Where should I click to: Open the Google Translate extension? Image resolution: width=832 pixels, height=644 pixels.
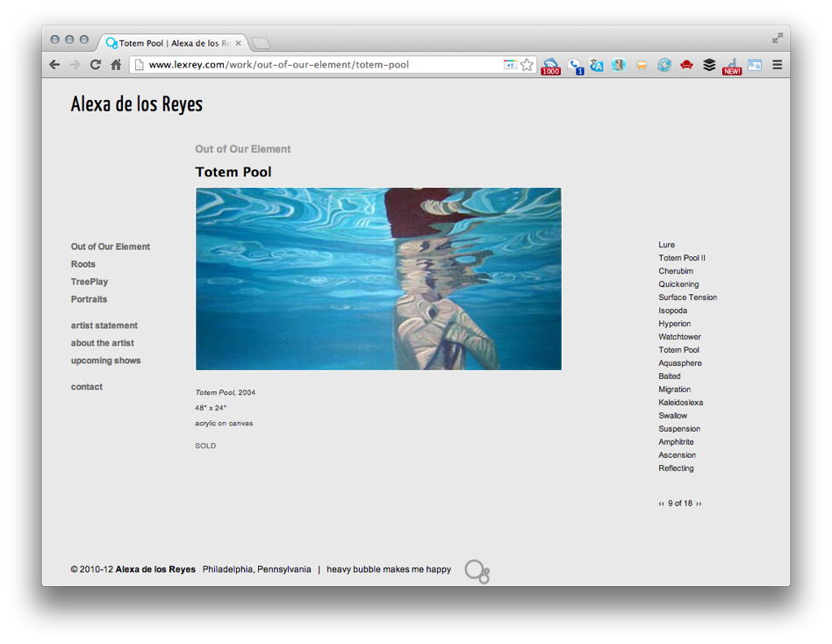click(597, 65)
